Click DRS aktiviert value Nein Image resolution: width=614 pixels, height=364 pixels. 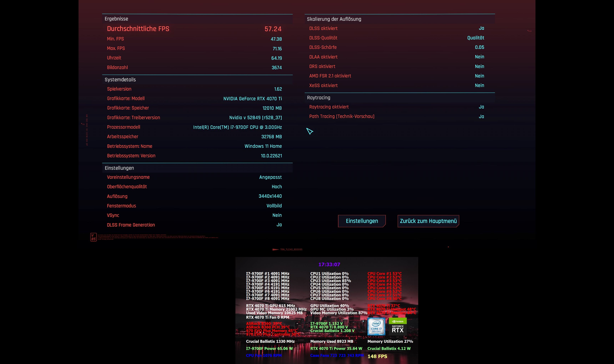click(x=479, y=67)
